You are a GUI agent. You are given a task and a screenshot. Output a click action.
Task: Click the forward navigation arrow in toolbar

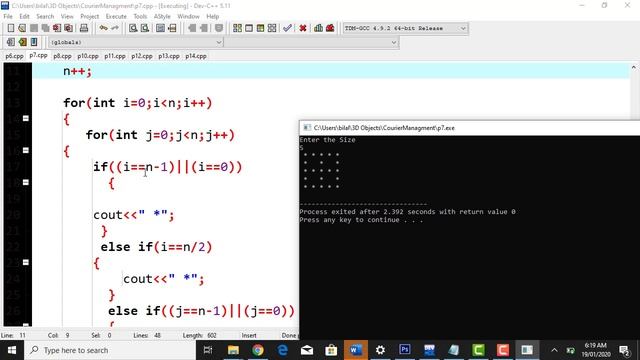pos(203,28)
